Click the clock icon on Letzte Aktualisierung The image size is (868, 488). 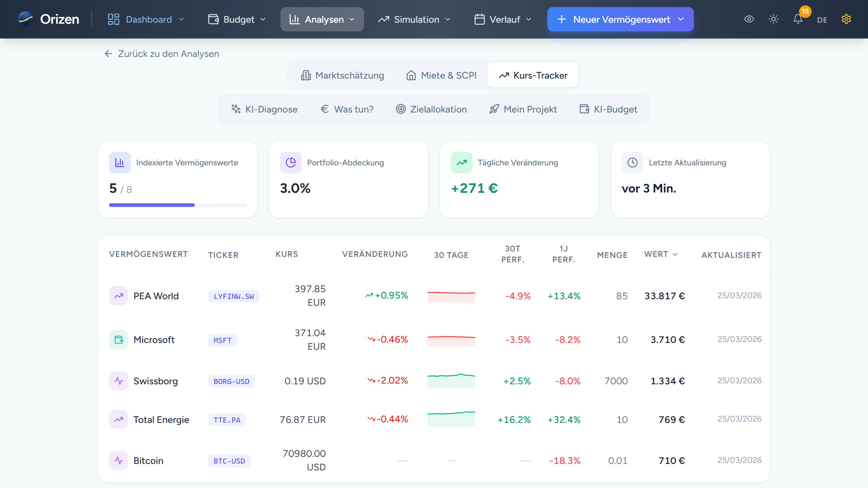(x=632, y=162)
